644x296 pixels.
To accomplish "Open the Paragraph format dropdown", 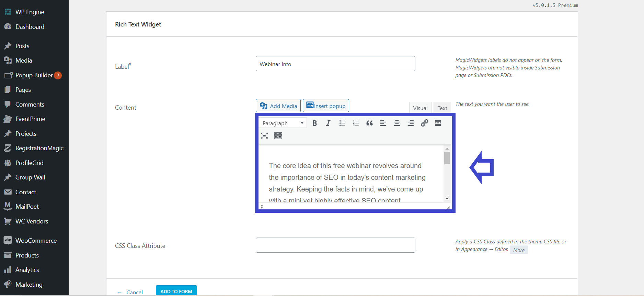I will point(283,123).
